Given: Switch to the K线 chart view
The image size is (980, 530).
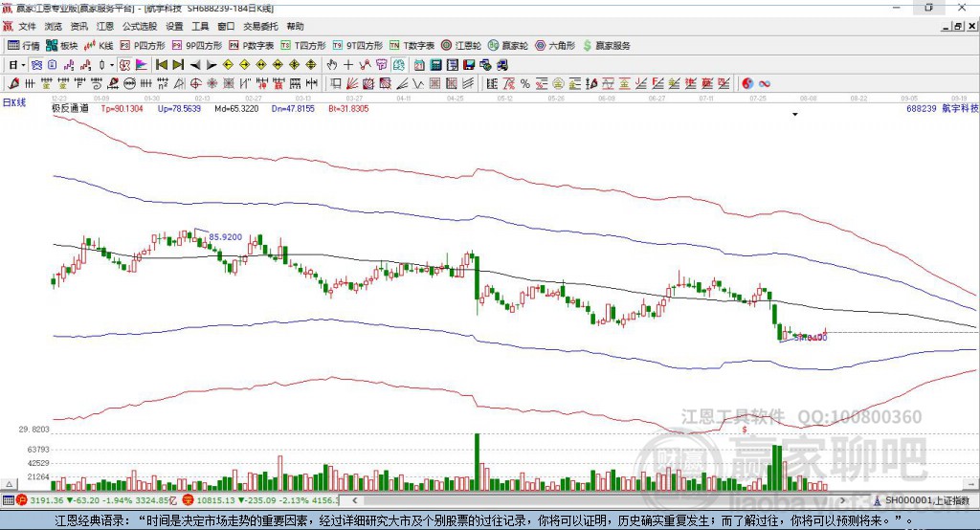Looking at the screenshot, I should pos(99,46).
